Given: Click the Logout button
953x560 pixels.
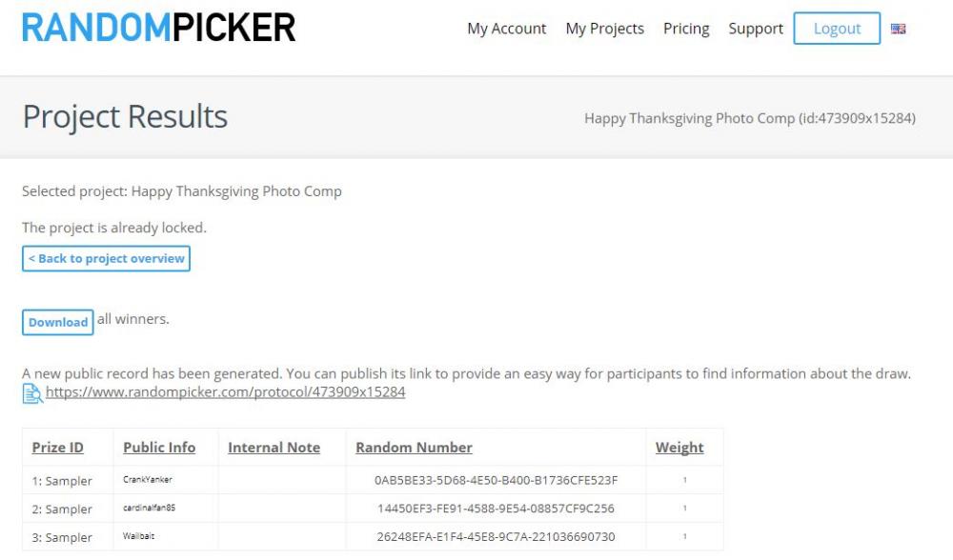Looking at the screenshot, I should pyautogui.click(x=837, y=29).
